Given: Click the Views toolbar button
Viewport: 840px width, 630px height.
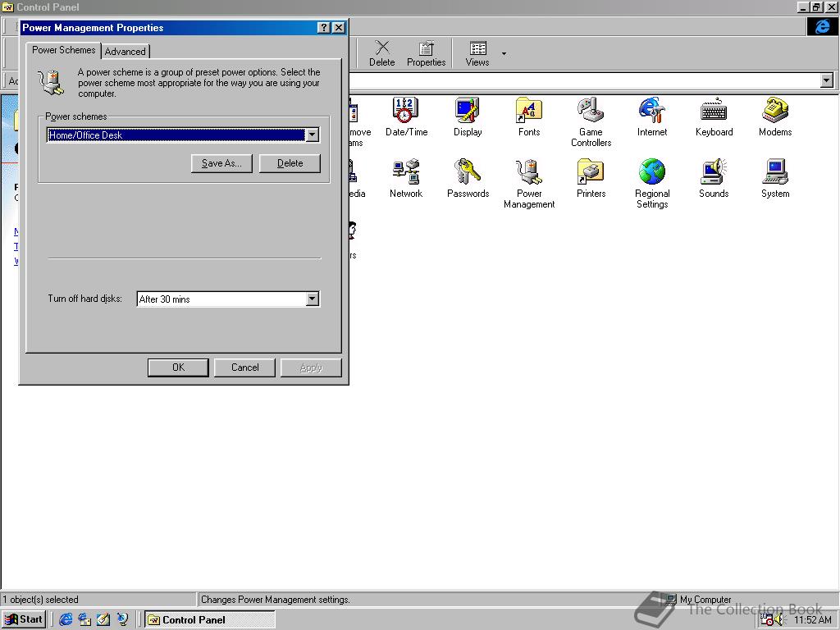Looking at the screenshot, I should click(477, 53).
